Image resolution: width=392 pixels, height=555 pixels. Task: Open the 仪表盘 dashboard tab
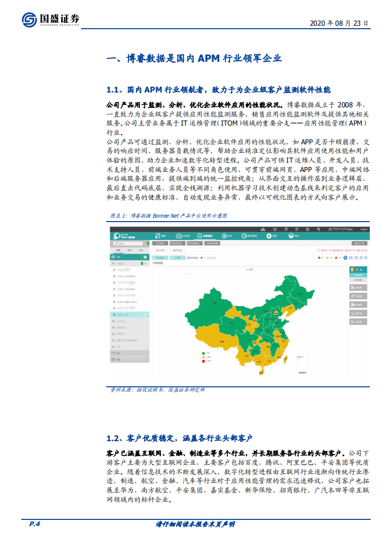(183, 236)
